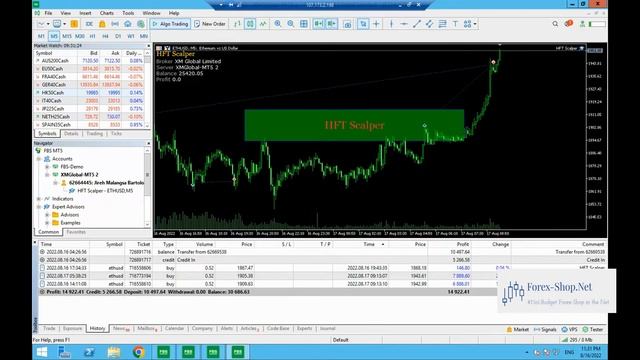Open the Charts menu

point(107,13)
